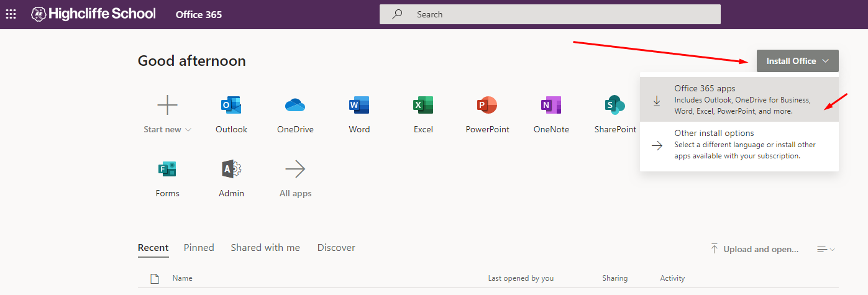Switch to the Shared with me tab

265,247
